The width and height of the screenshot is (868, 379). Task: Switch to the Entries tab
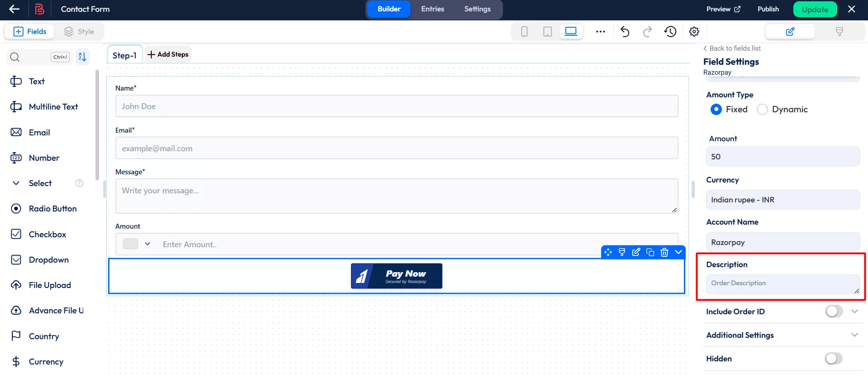click(x=432, y=9)
